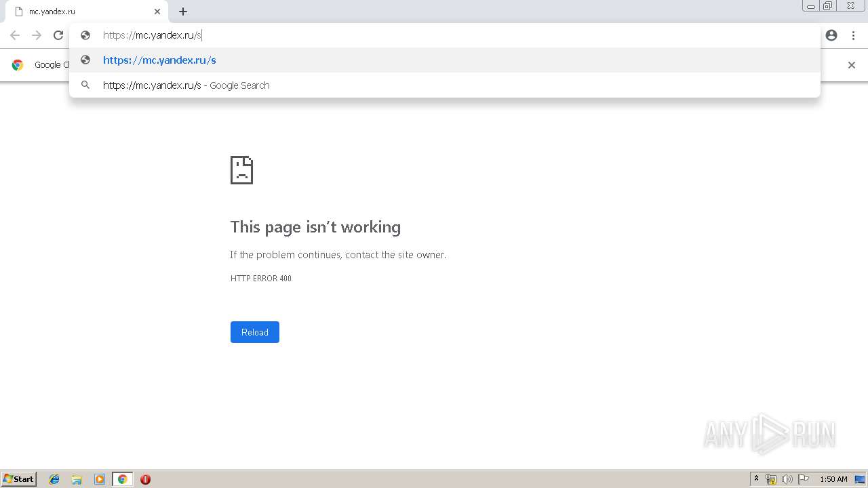Click the browser back arrow
This screenshot has width=868, height=488.
15,35
